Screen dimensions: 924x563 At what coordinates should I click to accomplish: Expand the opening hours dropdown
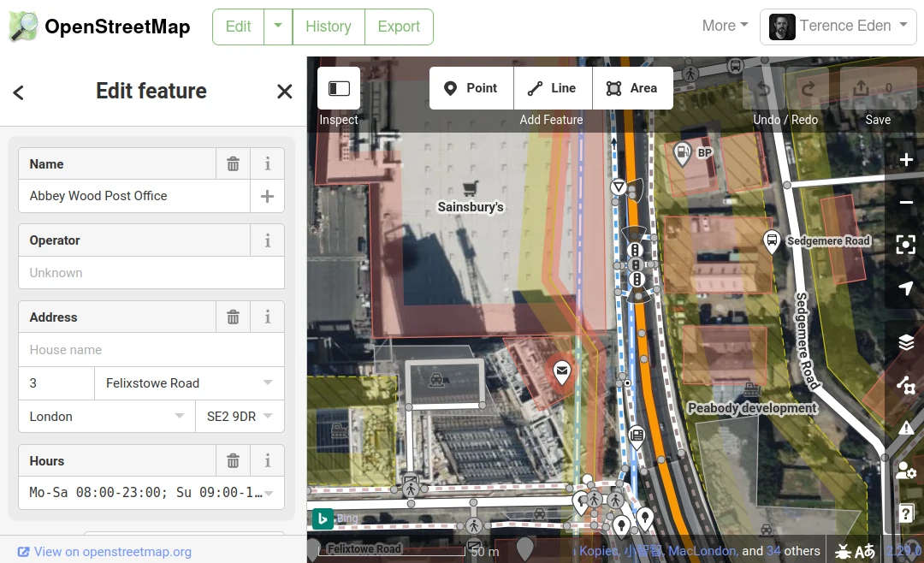(269, 493)
